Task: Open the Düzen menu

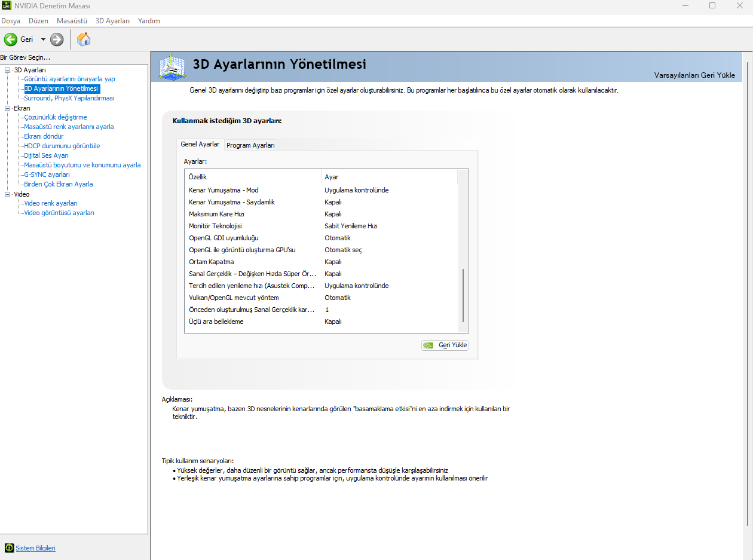Action: [x=38, y=20]
